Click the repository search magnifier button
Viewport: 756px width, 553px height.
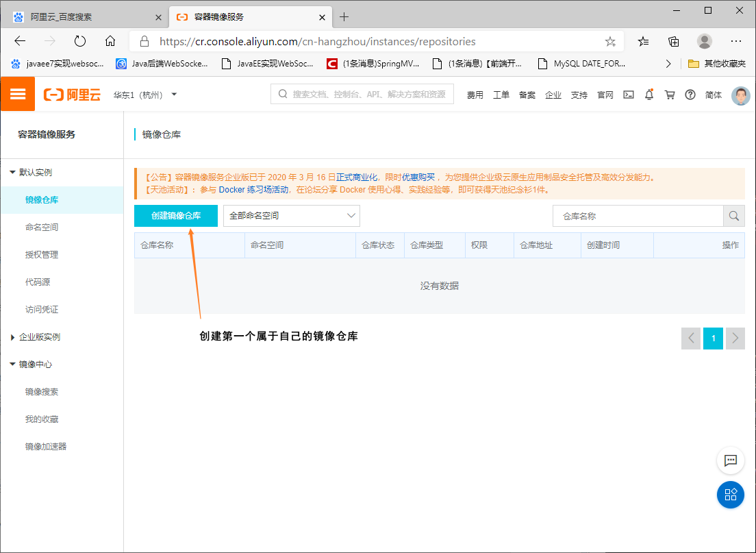point(734,216)
